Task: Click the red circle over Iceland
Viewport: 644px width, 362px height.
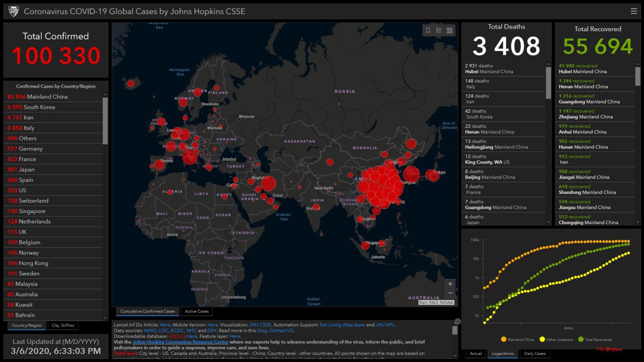Action: (131, 83)
